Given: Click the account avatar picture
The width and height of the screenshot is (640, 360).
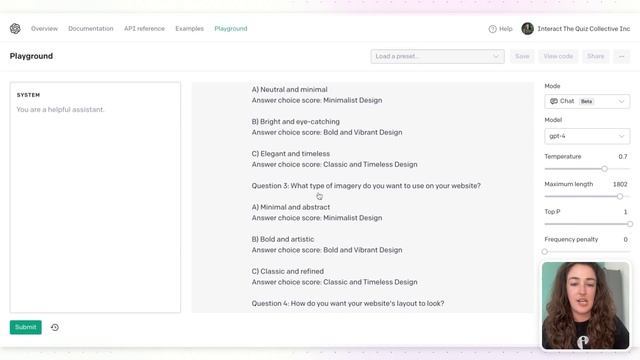Looking at the screenshot, I should 527,29.
